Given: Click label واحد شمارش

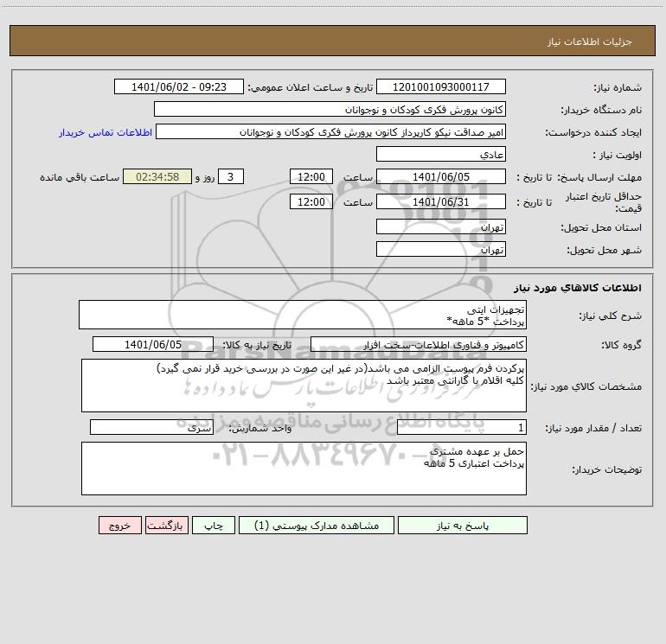Looking at the screenshot, I should tap(260, 429).
